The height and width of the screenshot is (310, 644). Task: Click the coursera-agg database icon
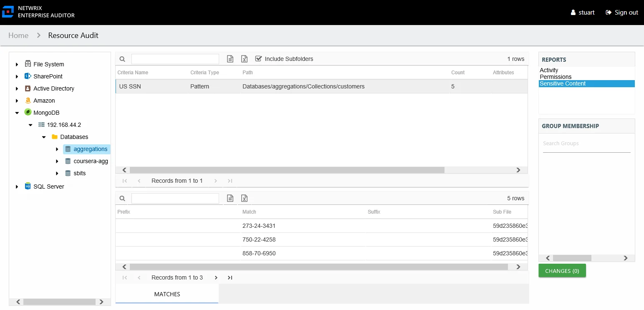[68, 161]
